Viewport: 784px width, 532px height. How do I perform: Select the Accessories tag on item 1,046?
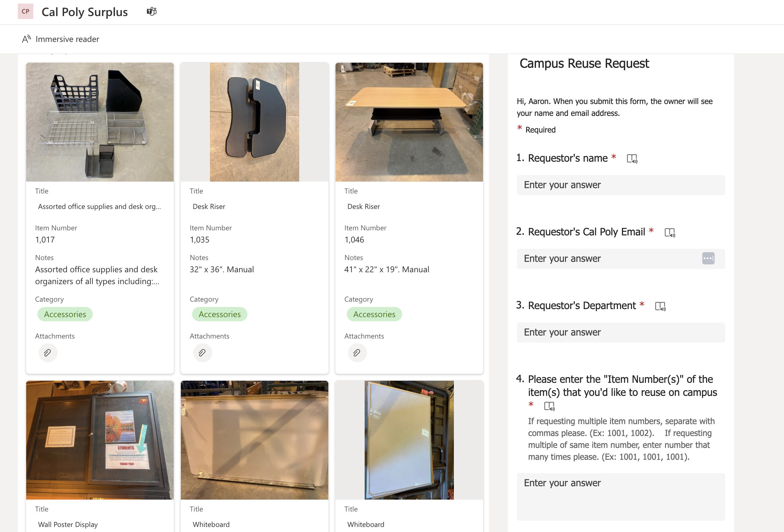[x=374, y=314]
